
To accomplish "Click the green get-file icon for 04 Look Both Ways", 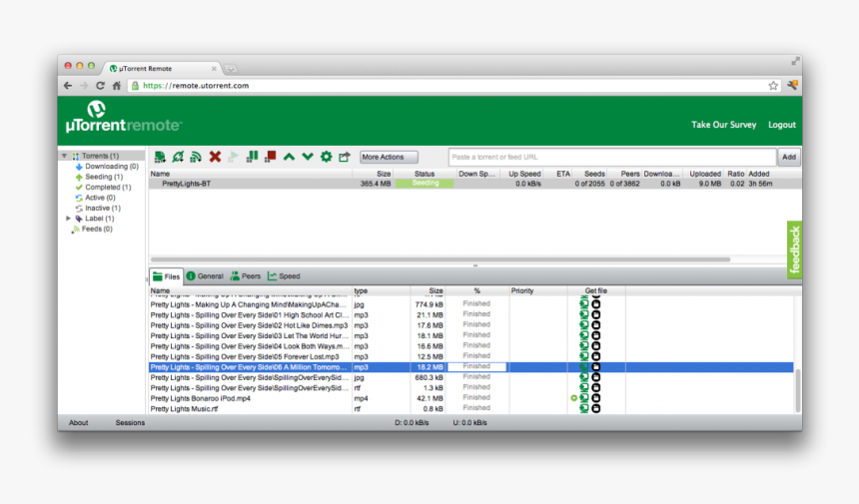I will click(x=584, y=346).
